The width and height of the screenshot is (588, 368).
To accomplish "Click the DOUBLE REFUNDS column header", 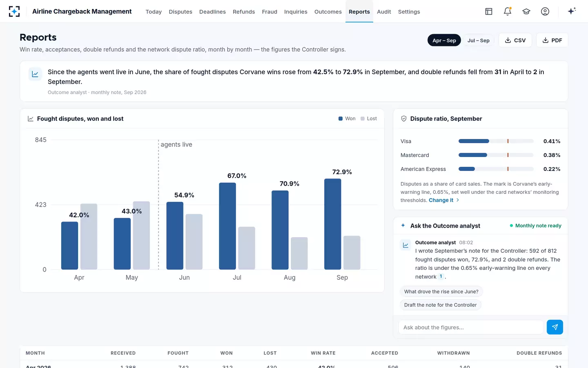I will [539, 353].
